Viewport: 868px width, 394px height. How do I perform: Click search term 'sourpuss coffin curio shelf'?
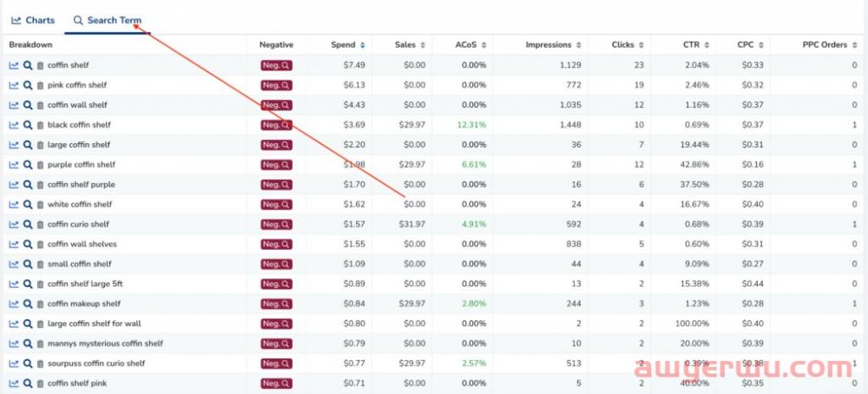[x=96, y=364]
